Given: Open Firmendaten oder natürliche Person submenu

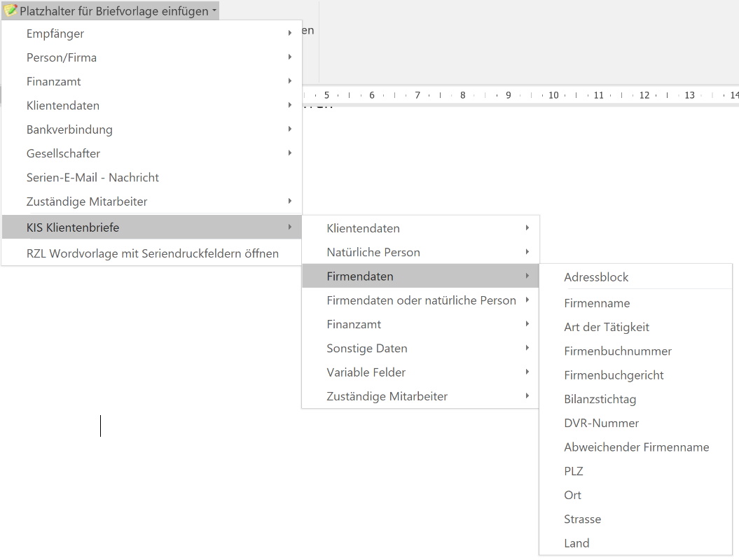Looking at the screenshot, I should pos(420,300).
